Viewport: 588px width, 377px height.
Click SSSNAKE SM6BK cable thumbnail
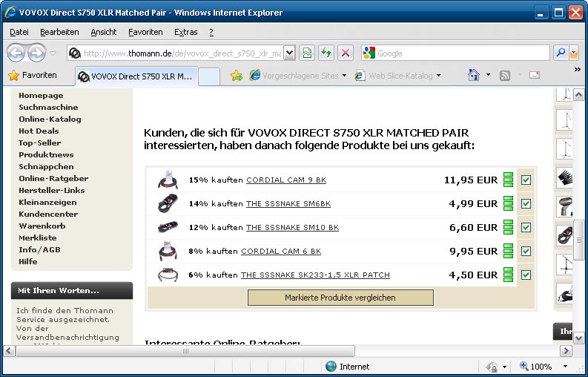click(168, 203)
